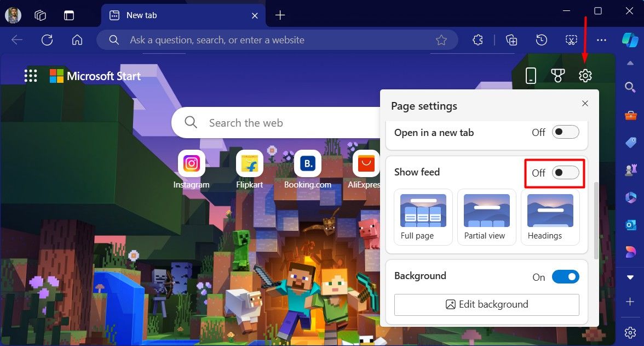Click the address bar search field

(277, 40)
